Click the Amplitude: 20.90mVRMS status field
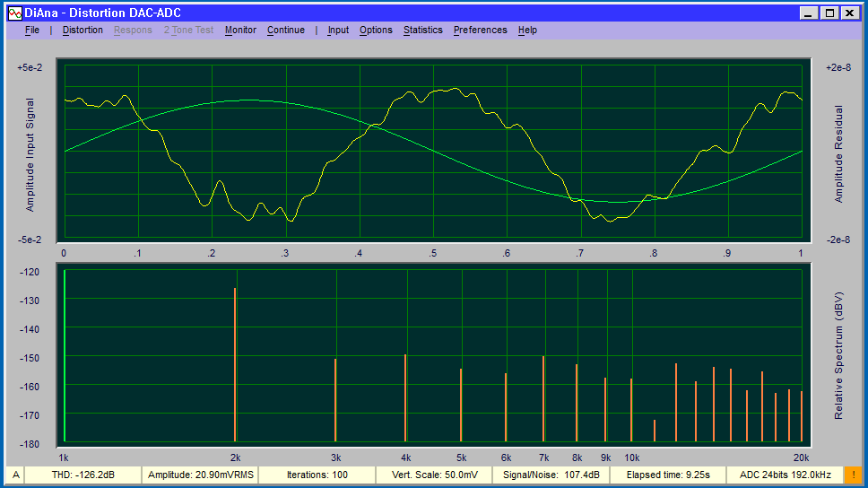The image size is (868, 488). click(x=200, y=475)
